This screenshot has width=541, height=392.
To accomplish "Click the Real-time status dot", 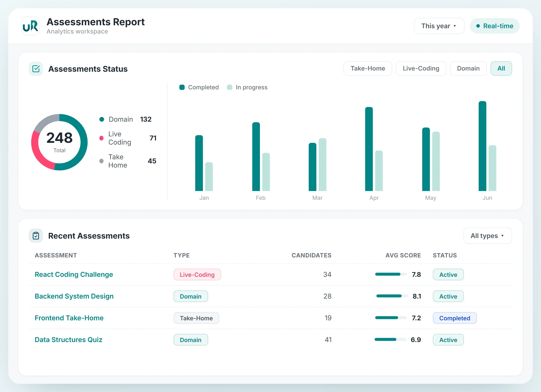I will 478,26.
